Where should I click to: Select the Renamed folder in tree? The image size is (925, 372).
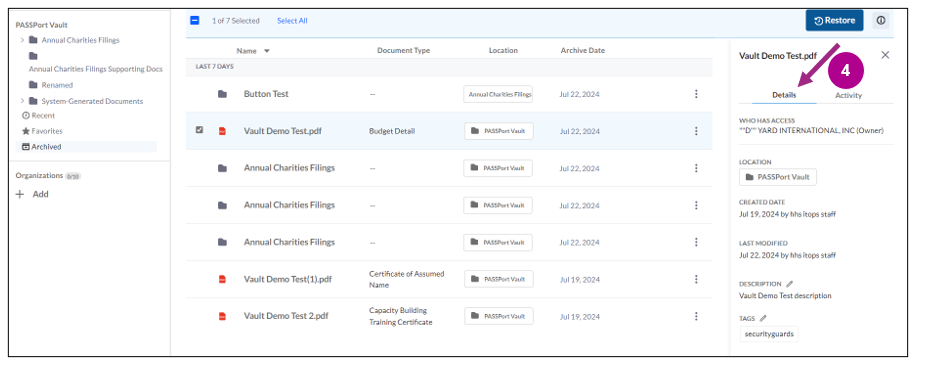(57, 85)
